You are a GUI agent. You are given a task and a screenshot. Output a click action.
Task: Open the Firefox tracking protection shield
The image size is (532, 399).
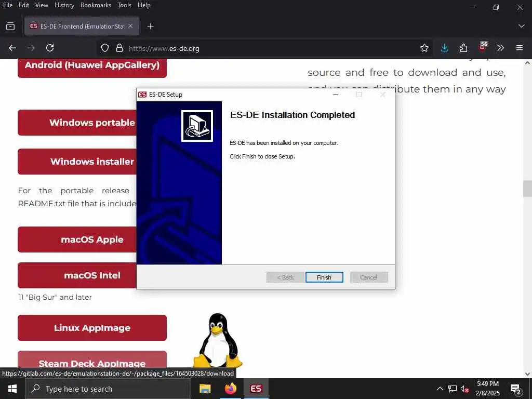105,48
